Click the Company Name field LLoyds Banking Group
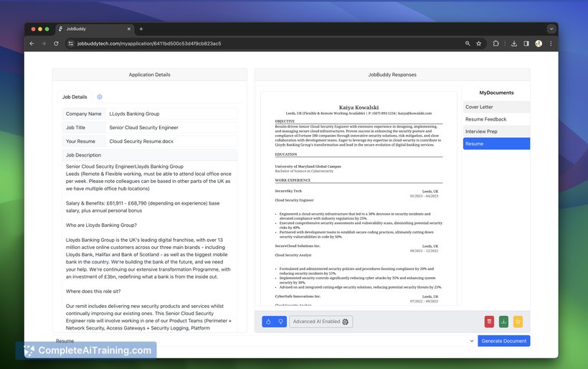The height and width of the screenshot is (369, 588). pos(171,113)
